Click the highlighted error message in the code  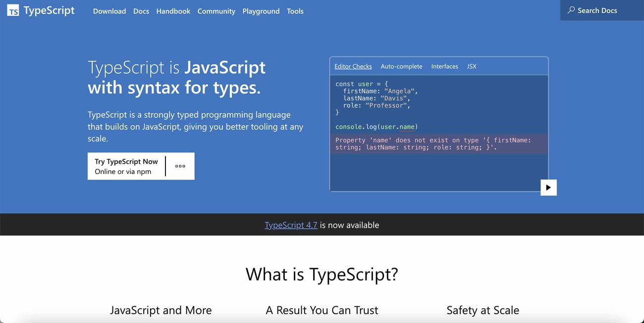438,143
